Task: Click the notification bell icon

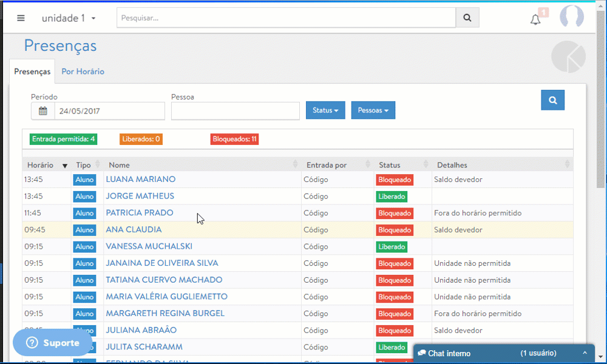Action: 535,19
